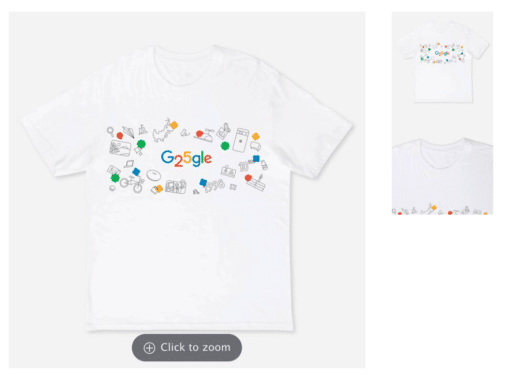Click the yellow square next to the phone doodle
512x375 pixels.
[256, 136]
